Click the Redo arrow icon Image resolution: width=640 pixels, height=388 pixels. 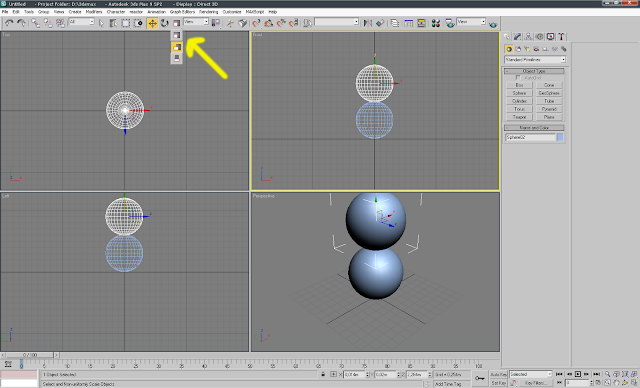coord(21,23)
